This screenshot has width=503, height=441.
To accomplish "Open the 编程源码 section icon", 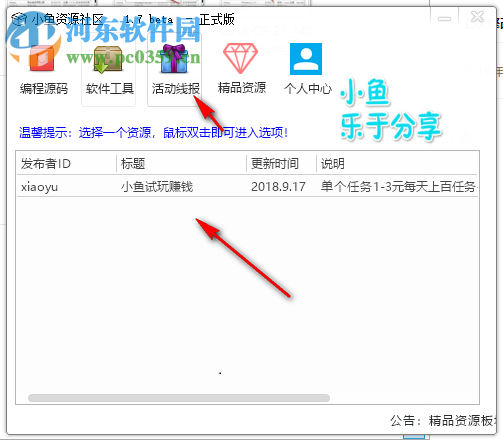I will point(42,59).
